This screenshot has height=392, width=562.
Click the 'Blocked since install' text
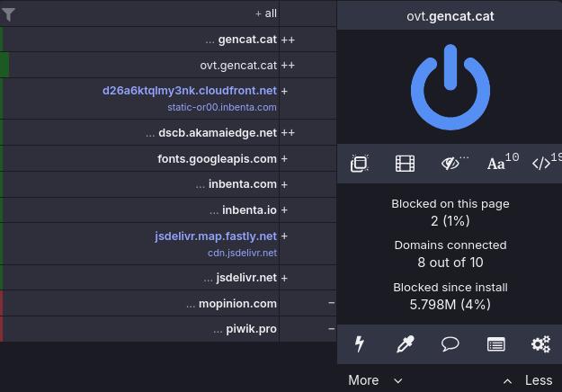(x=450, y=288)
